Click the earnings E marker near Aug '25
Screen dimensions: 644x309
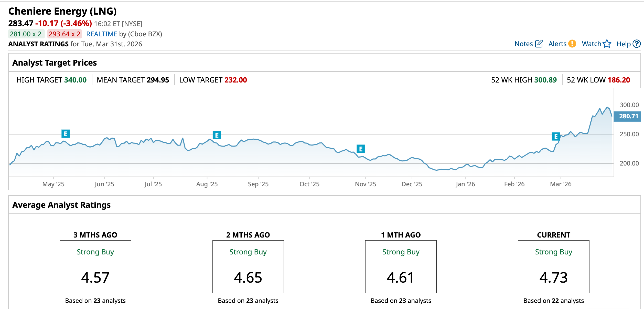click(x=217, y=135)
